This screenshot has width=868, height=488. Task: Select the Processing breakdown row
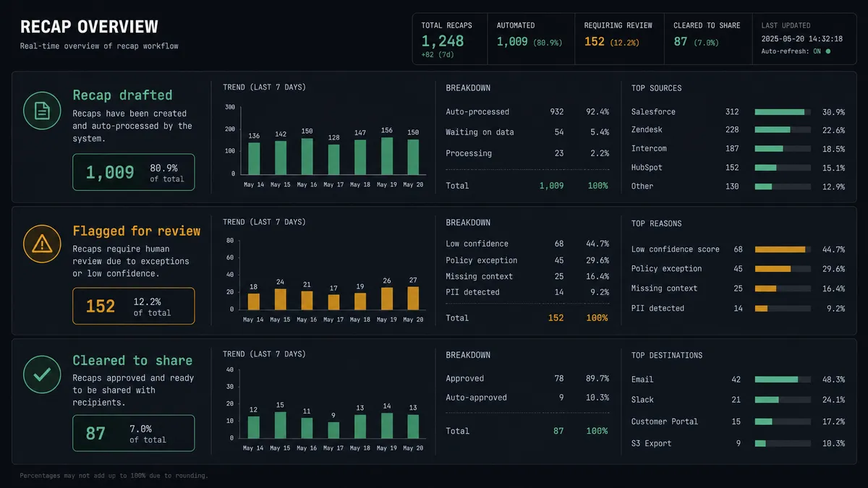(x=527, y=153)
